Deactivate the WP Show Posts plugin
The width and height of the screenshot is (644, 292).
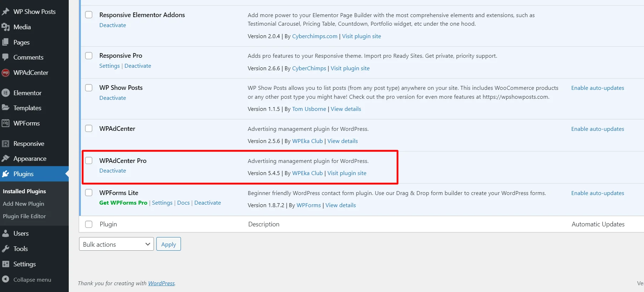click(x=113, y=98)
